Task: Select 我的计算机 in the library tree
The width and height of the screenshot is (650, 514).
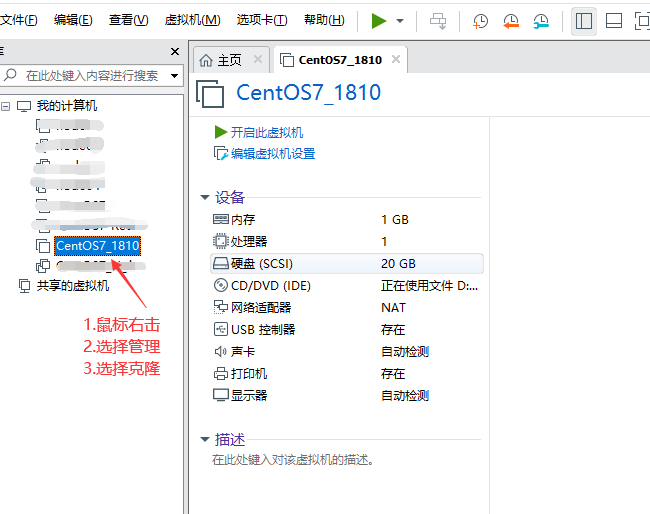Action: click(67, 106)
